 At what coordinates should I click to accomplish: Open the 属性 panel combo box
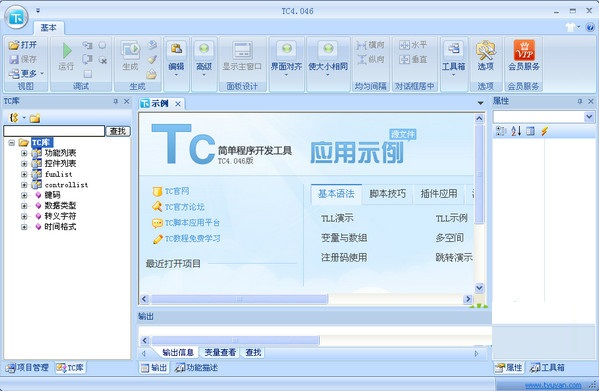coord(544,117)
